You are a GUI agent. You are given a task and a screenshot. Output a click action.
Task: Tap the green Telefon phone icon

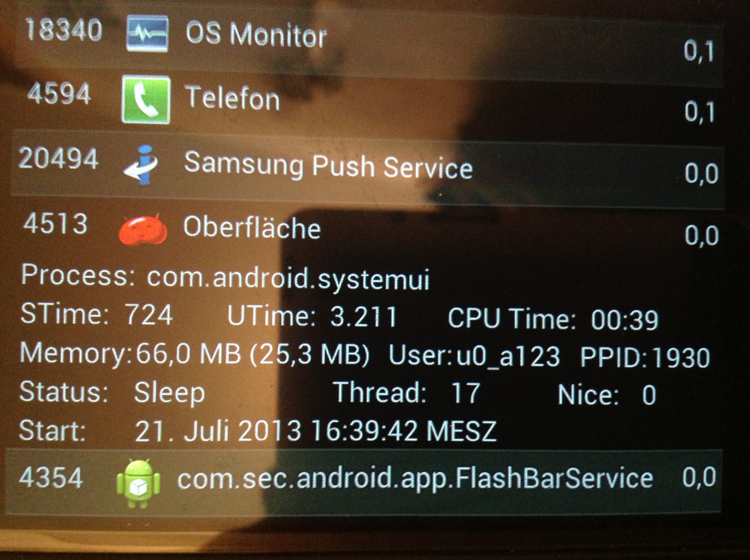tap(146, 99)
